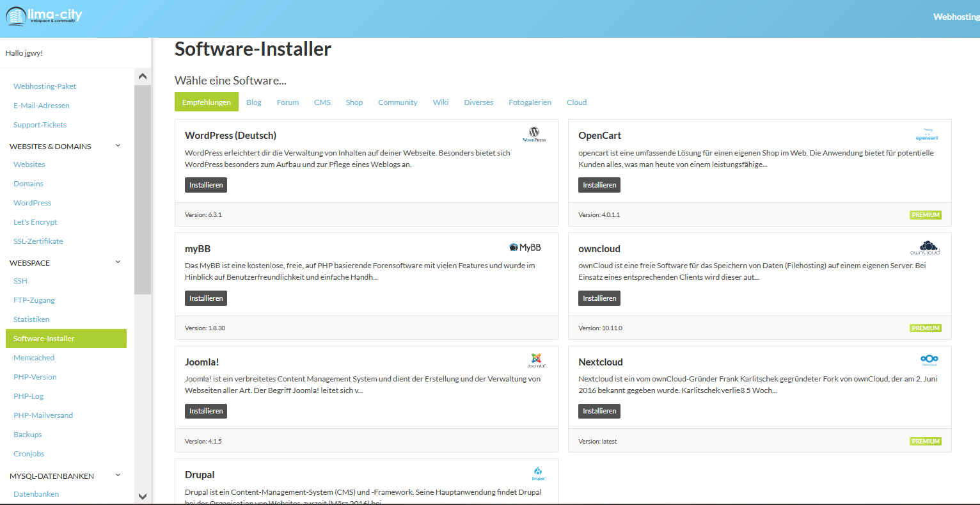
Task: Click 'Version: 1.8.30' text
Action: pyautogui.click(x=205, y=328)
